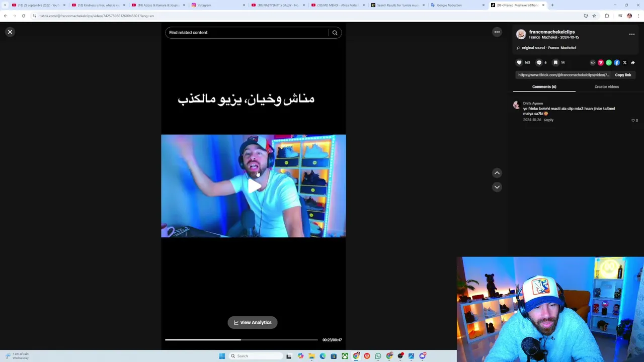Share the video on Facebook
The width and height of the screenshot is (644, 362).
click(617, 63)
